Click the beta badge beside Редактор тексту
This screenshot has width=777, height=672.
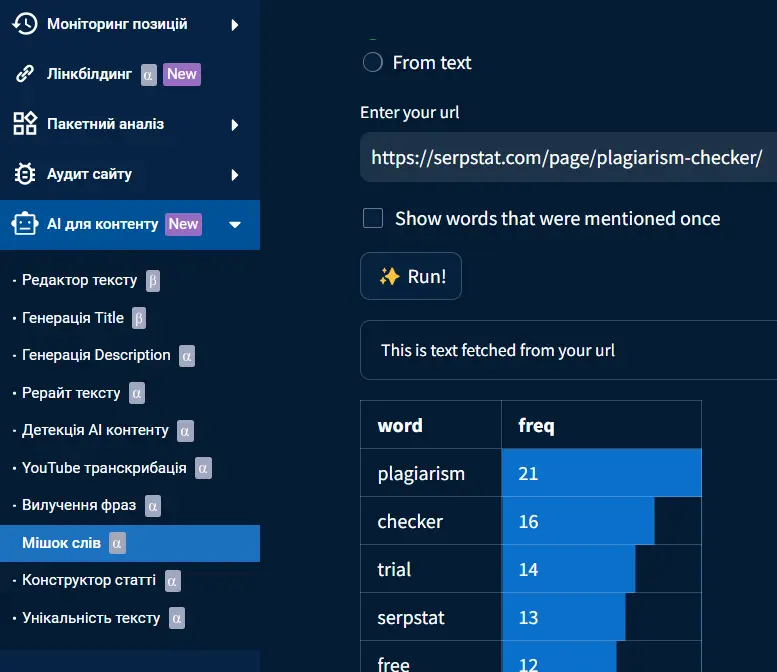153,281
